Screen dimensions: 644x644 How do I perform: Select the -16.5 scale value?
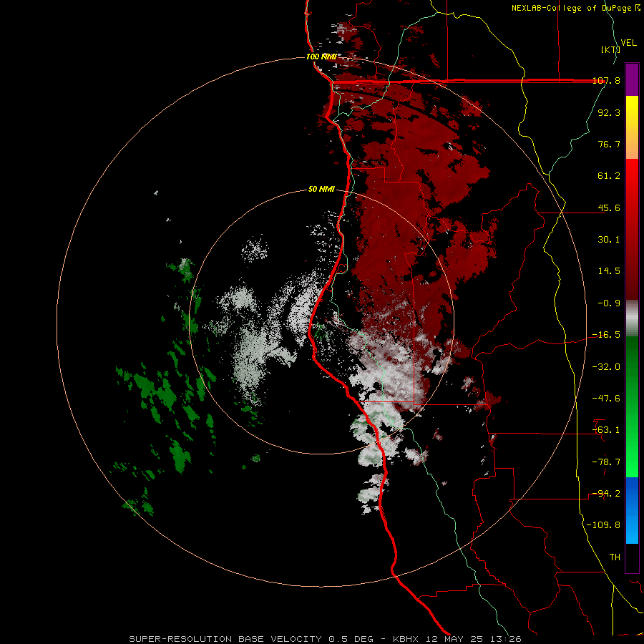pos(606,335)
